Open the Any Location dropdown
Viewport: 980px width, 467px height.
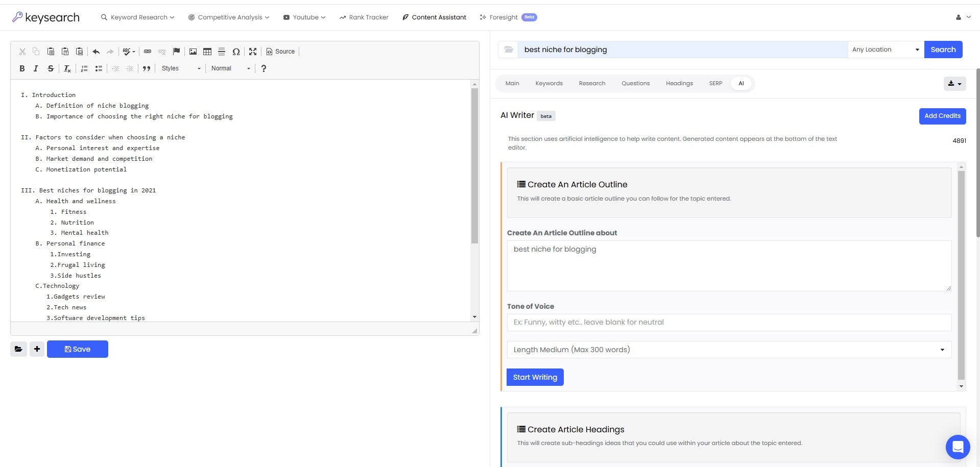pos(885,49)
